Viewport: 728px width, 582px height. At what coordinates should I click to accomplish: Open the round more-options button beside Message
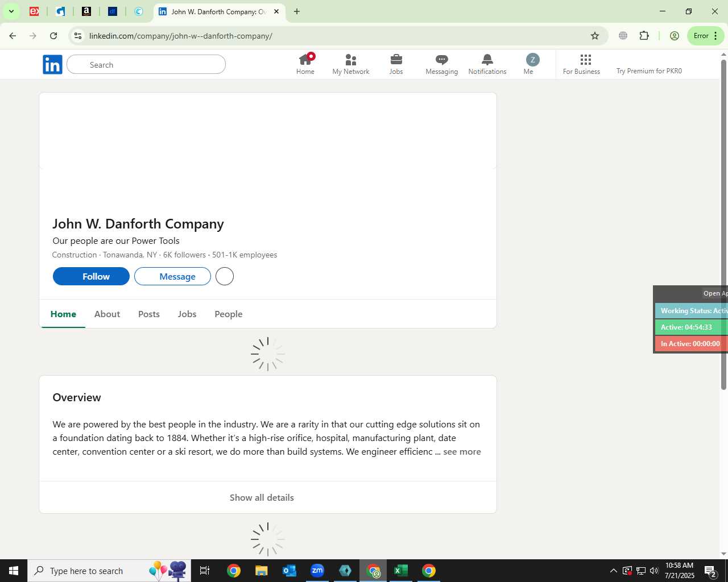pyautogui.click(x=225, y=276)
